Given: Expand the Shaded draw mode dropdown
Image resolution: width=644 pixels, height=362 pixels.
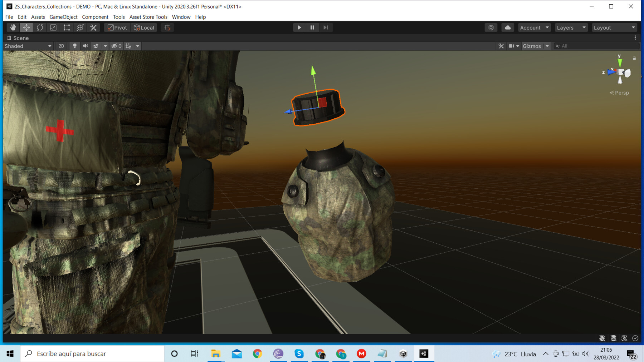Looking at the screenshot, I should click(x=28, y=46).
